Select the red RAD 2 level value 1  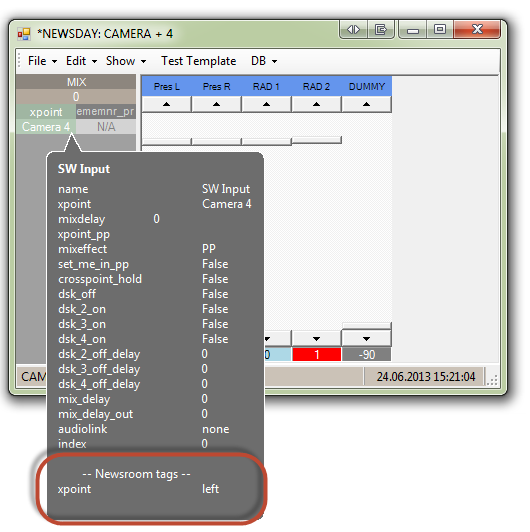tap(317, 355)
